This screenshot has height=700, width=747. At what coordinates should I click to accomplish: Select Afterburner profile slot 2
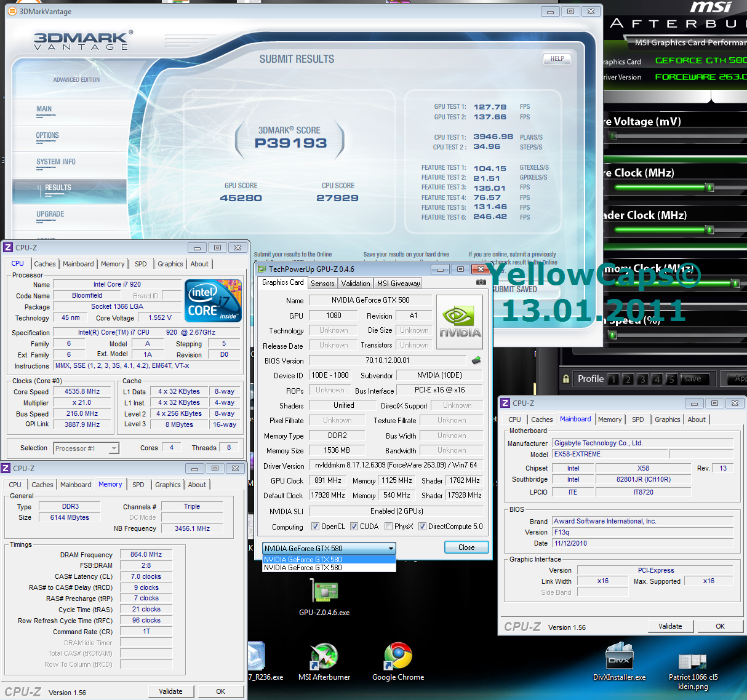click(628, 380)
